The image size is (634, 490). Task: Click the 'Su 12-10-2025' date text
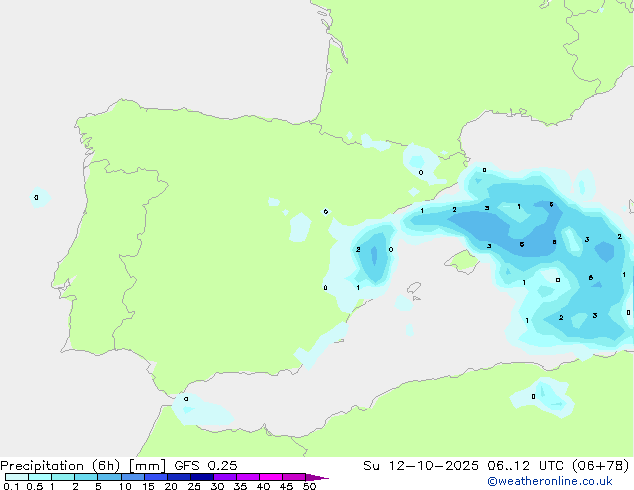421,466
